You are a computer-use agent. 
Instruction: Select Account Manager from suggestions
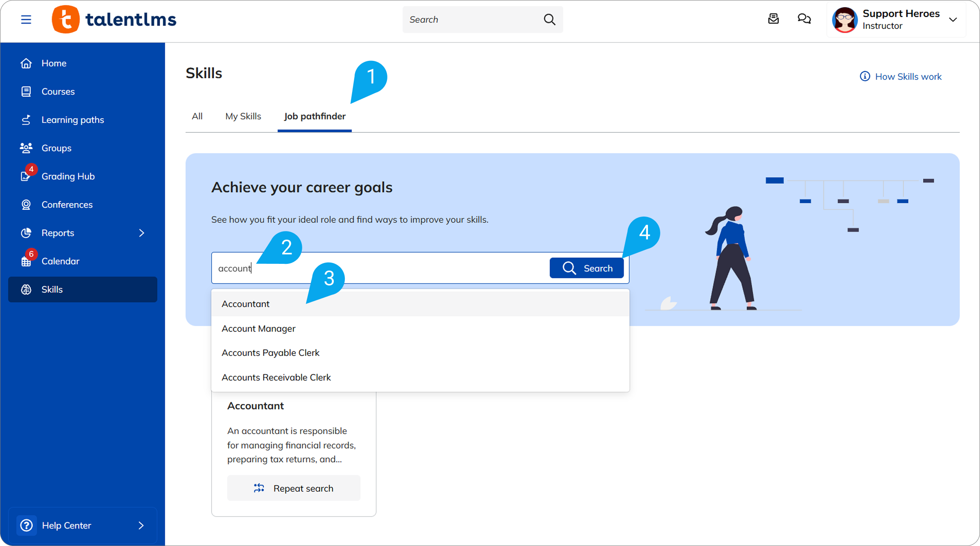coord(258,329)
